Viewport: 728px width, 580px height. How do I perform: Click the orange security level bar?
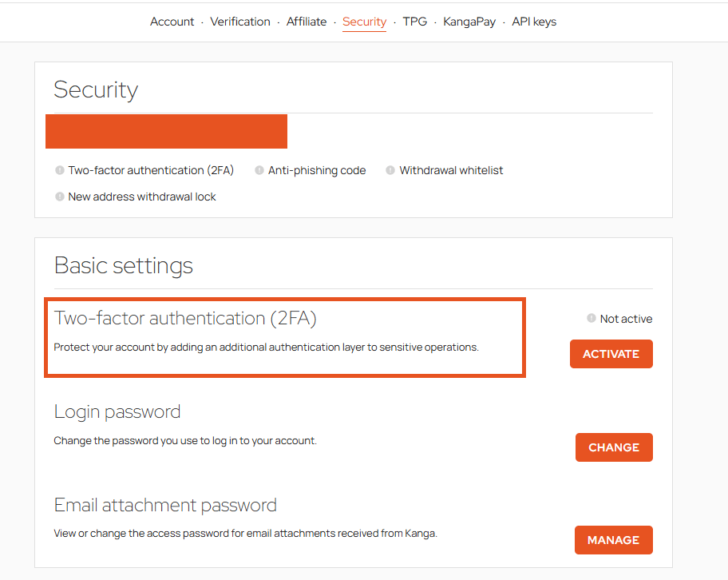click(x=166, y=132)
